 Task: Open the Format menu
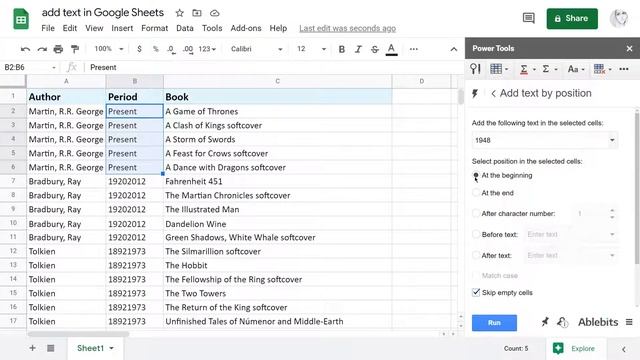click(x=154, y=28)
